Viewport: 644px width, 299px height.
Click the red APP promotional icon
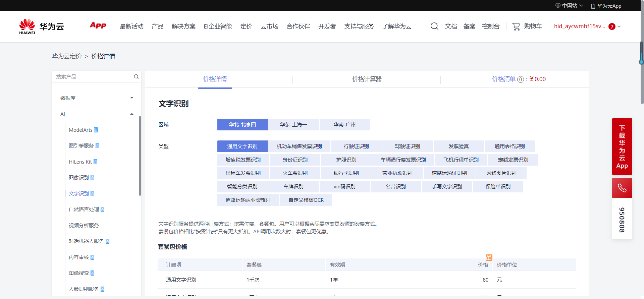pos(98,25)
